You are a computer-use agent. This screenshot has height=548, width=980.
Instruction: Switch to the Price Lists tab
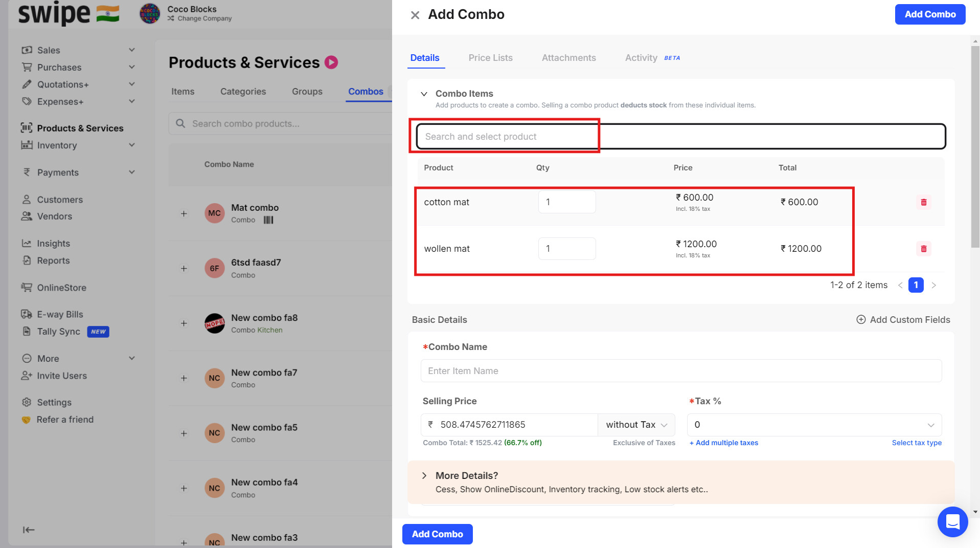pyautogui.click(x=490, y=58)
